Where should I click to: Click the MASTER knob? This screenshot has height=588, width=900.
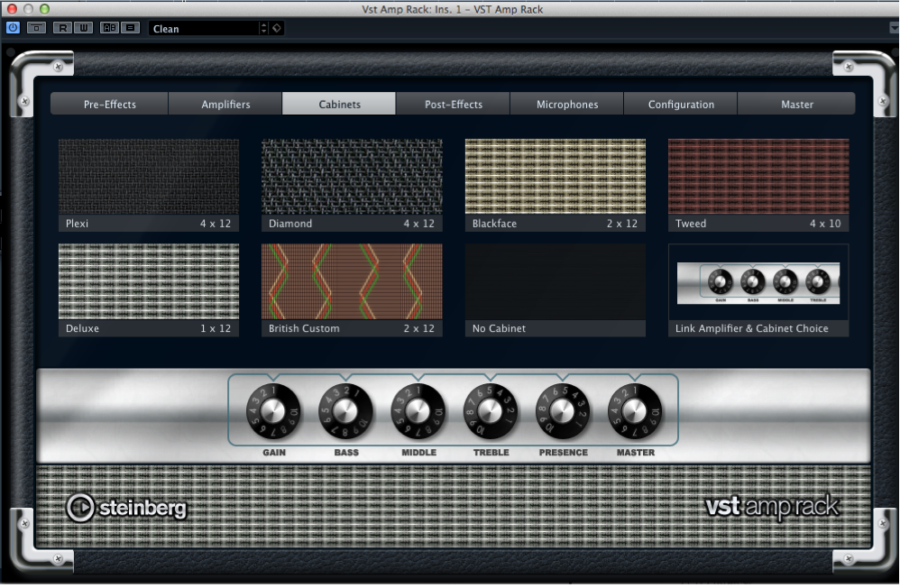point(635,411)
